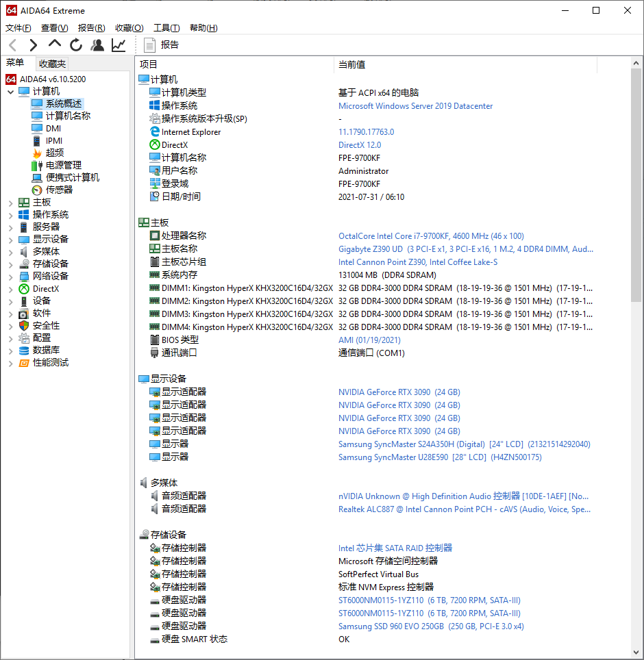The width and height of the screenshot is (644, 660).
Task: Expand the 显示设备 tree node arrow
Action: (10, 240)
